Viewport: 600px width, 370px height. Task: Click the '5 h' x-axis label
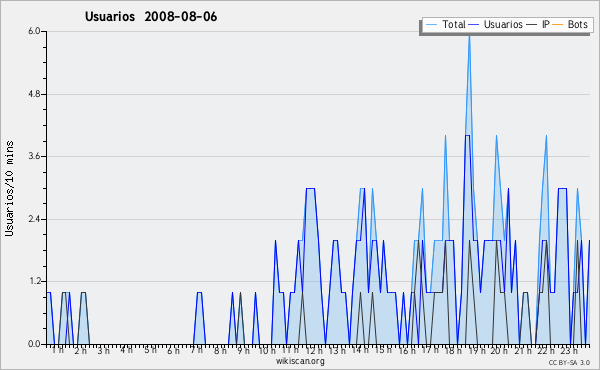(150, 350)
